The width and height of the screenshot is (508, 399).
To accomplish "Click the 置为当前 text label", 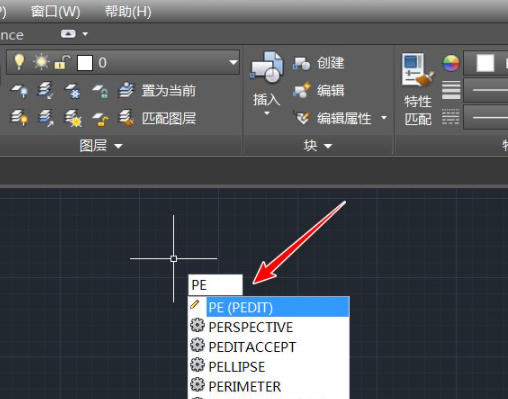I will pos(168,90).
